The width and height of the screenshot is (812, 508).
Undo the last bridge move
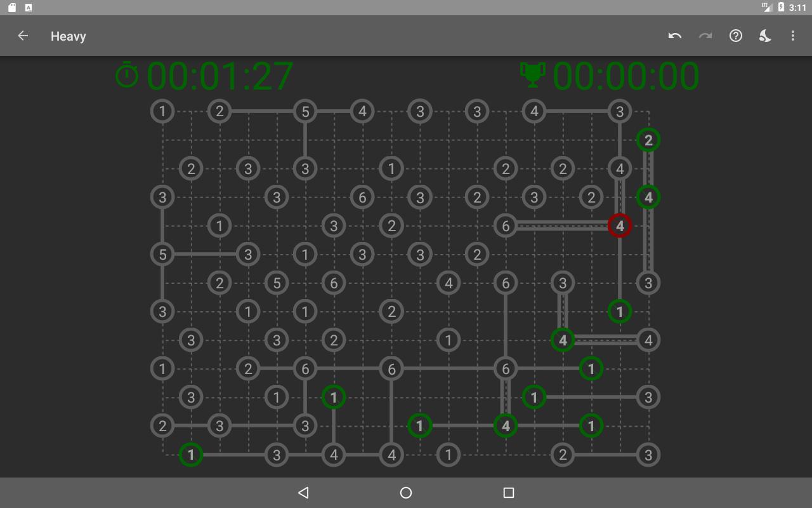click(x=675, y=36)
